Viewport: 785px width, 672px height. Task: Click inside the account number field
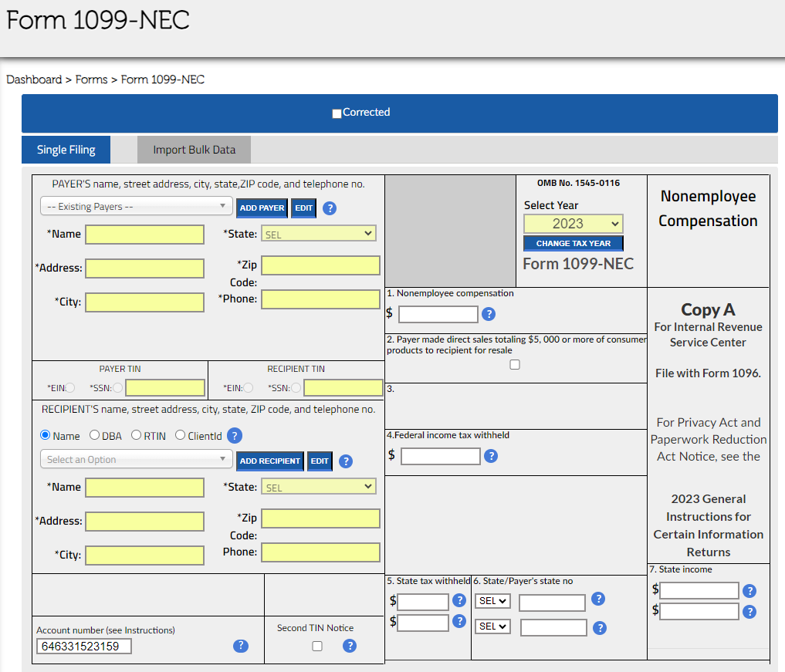[x=82, y=646]
